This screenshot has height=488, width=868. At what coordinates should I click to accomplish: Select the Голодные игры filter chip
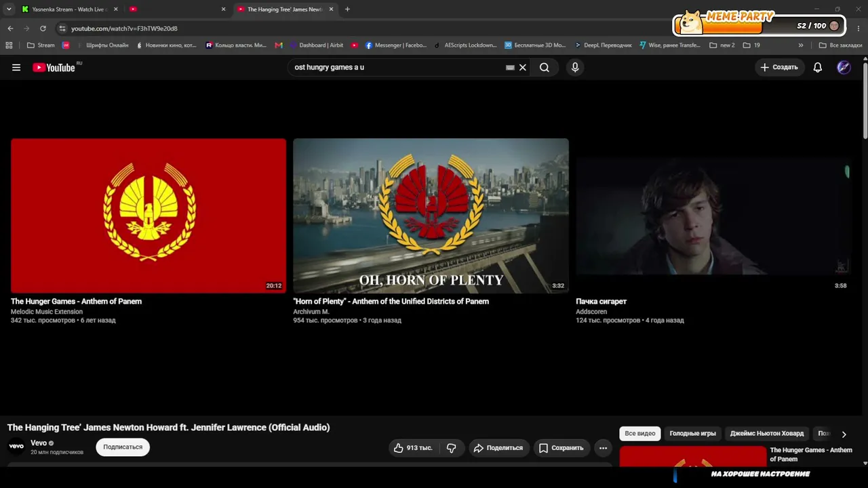click(692, 434)
